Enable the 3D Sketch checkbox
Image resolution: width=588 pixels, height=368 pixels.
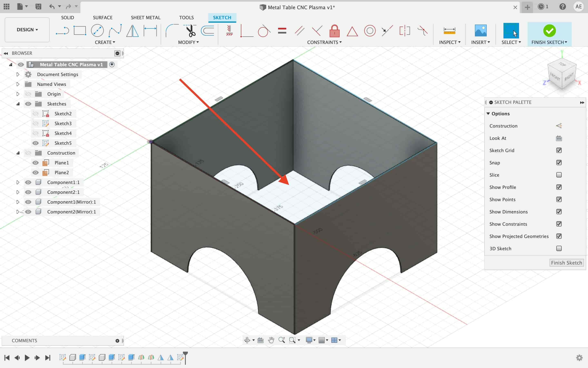coord(559,248)
